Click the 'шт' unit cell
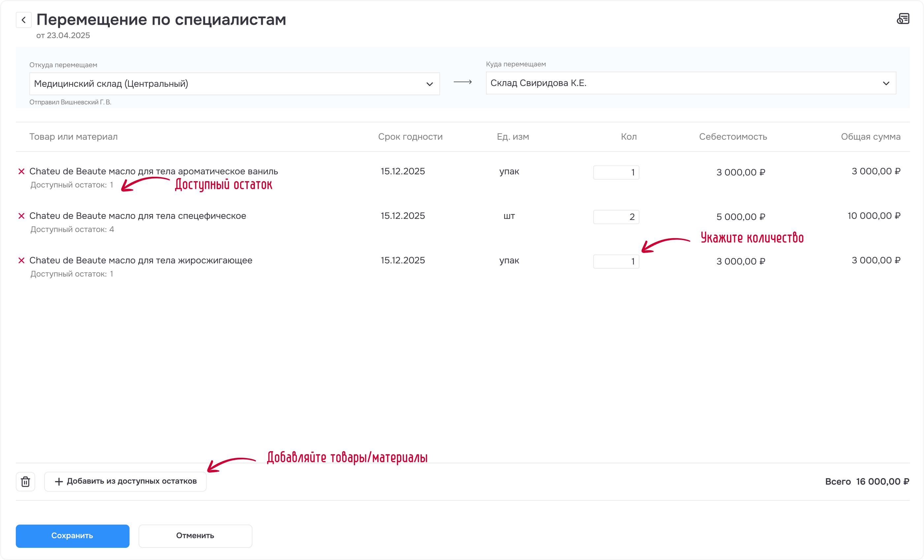 (x=509, y=216)
